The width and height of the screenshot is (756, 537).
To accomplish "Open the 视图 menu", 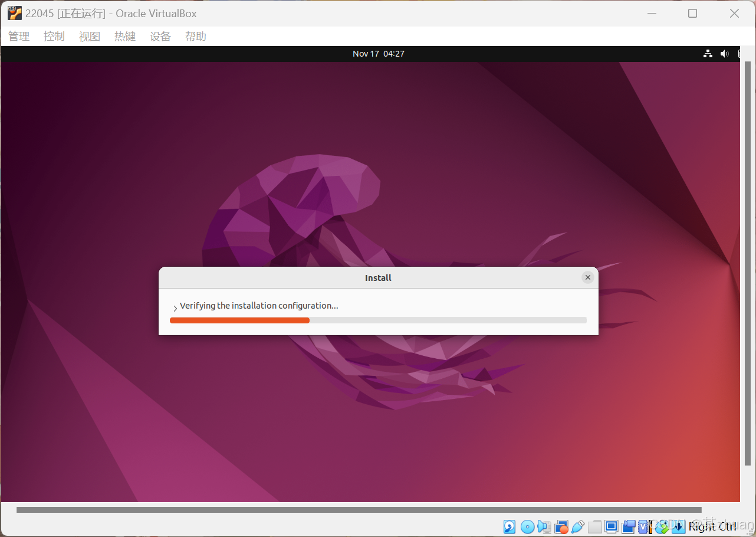I will (x=90, y=37).
